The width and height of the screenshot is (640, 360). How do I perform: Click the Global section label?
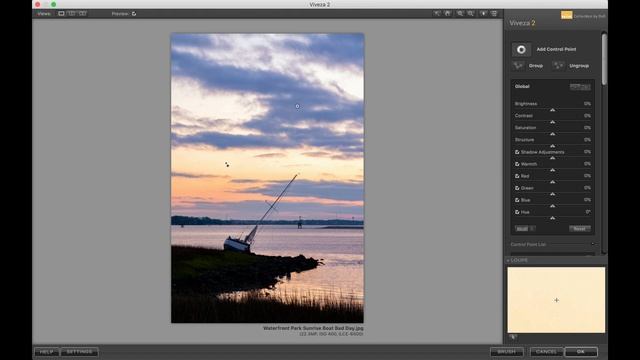point(522,87)
